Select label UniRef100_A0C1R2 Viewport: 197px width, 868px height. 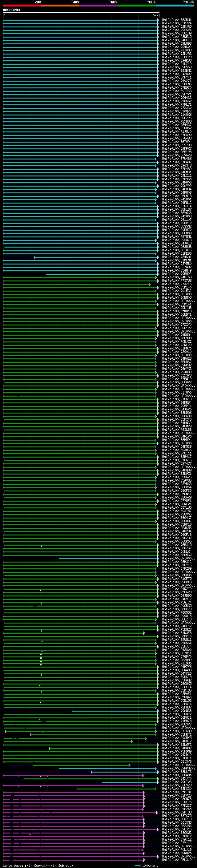click(x=177, y=328)
